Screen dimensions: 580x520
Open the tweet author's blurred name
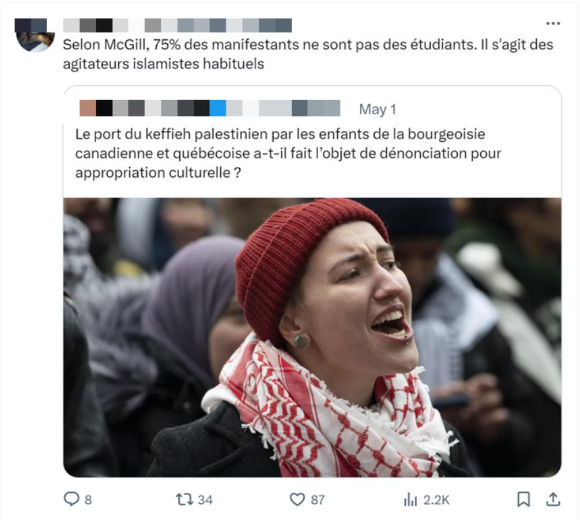[178, 26]
